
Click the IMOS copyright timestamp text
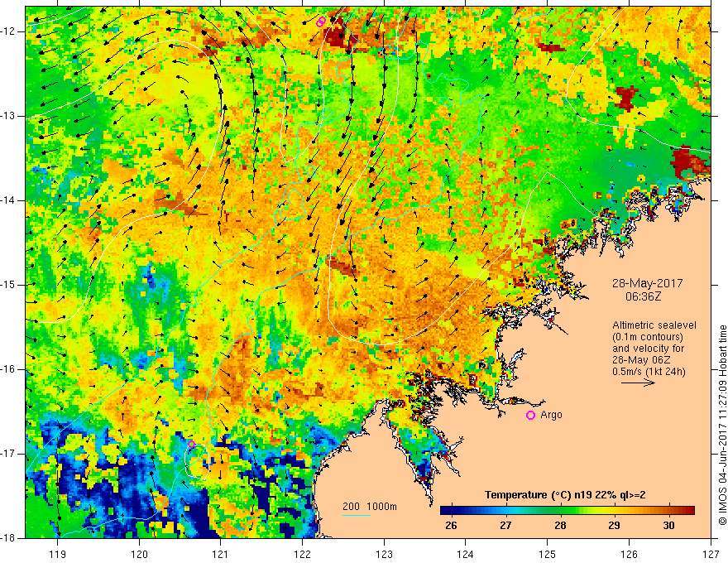click(x=722, y=425)
